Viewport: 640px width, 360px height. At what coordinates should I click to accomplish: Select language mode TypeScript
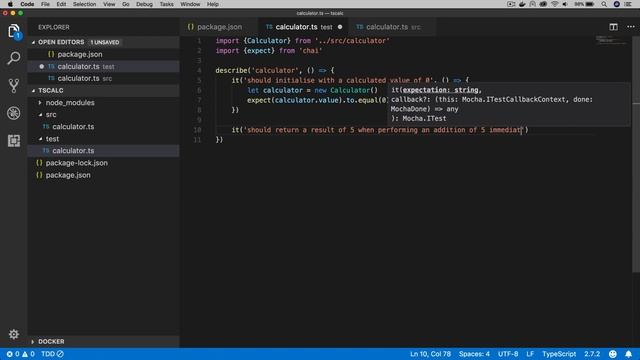559,354
